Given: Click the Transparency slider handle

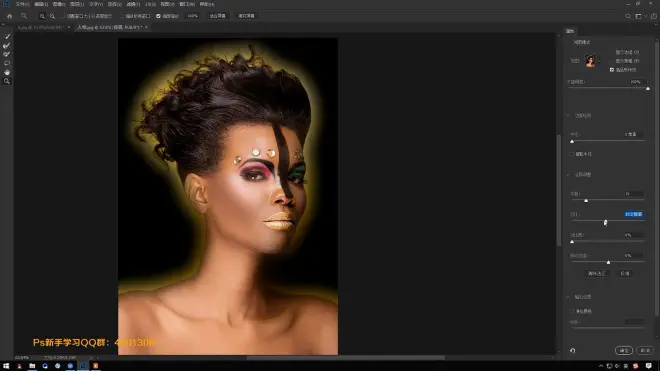Looking at the screenshot, I should pos(648,88).
